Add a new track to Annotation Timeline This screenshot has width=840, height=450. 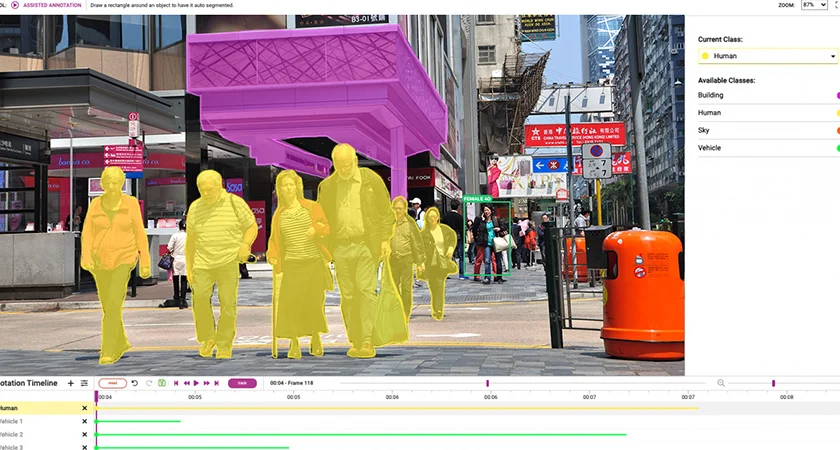coord(70,383)
